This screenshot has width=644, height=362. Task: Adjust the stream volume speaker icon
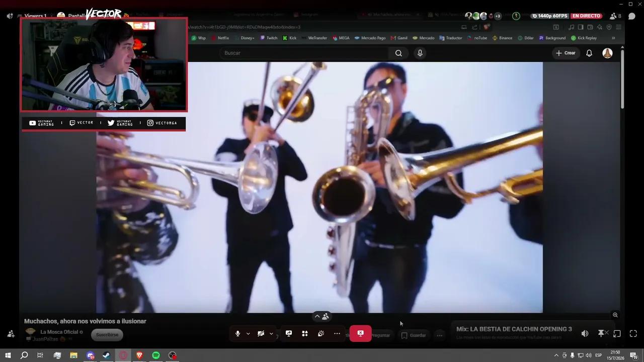click(x=585, y=333)
